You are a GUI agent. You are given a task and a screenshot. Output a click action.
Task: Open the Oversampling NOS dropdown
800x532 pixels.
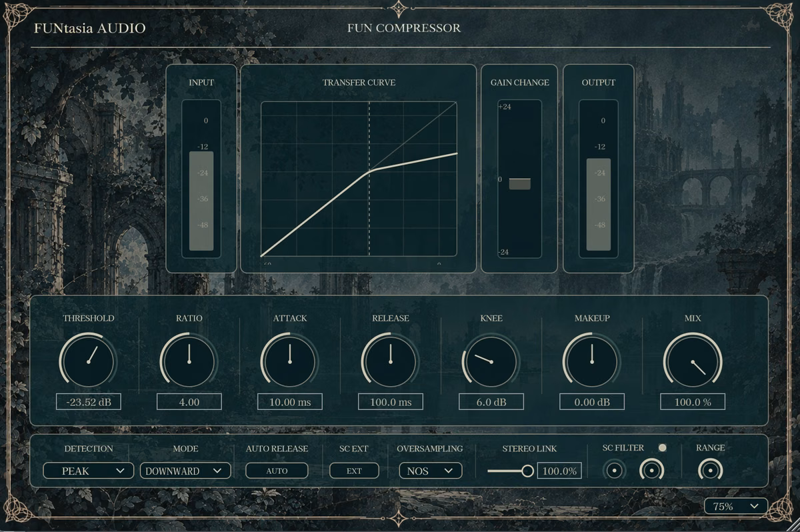431,471
